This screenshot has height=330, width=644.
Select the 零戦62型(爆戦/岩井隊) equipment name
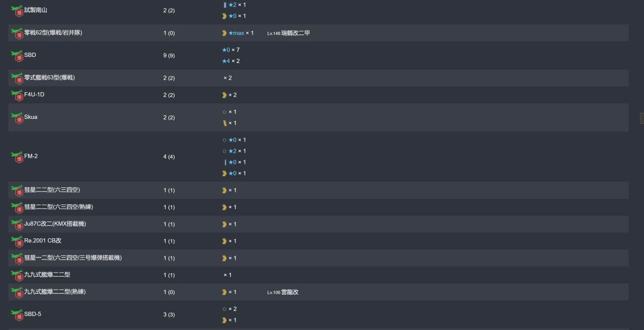[53, 33]
